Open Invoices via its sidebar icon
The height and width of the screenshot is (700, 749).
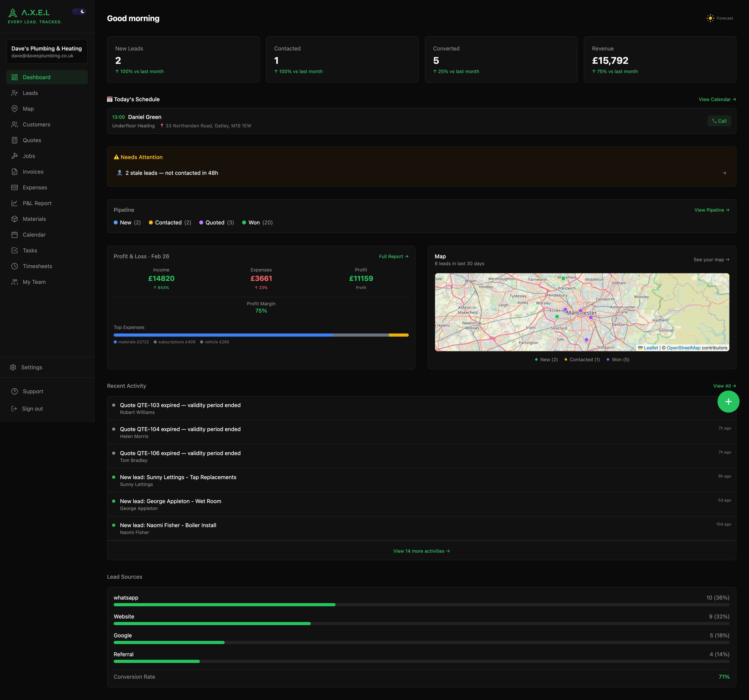pos(15,172)
